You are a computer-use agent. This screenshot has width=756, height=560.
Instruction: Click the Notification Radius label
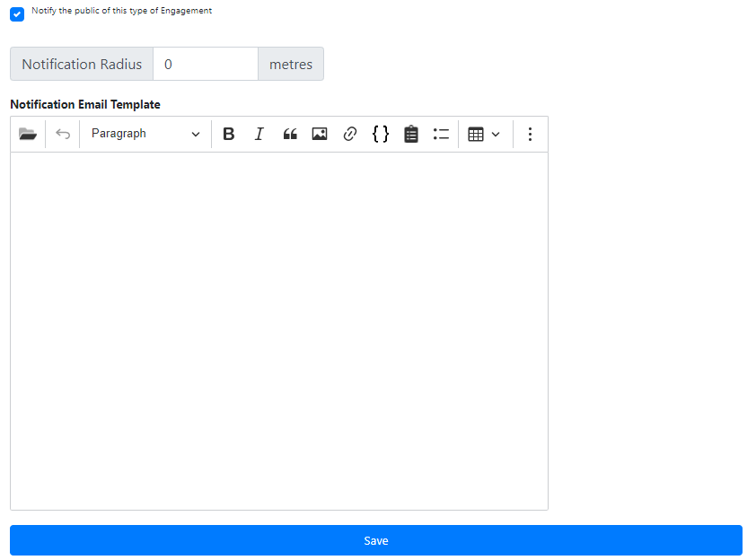point(82,65)
